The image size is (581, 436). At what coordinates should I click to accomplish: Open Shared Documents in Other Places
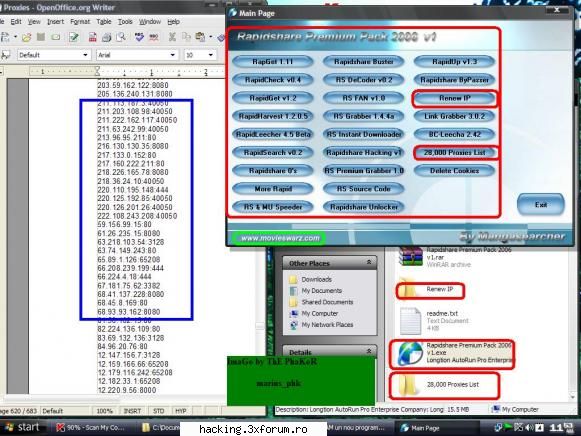pyautogui.click(x=327, y=302)
